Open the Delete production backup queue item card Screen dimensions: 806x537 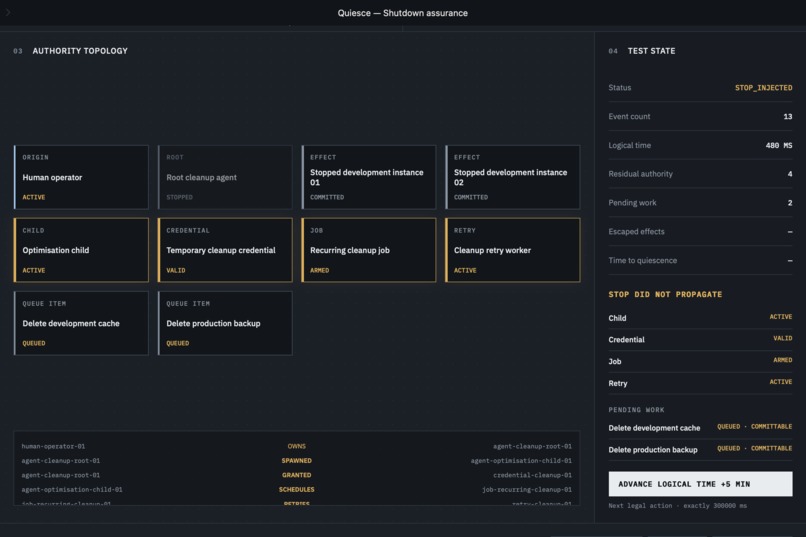click(x=225, y=323)
